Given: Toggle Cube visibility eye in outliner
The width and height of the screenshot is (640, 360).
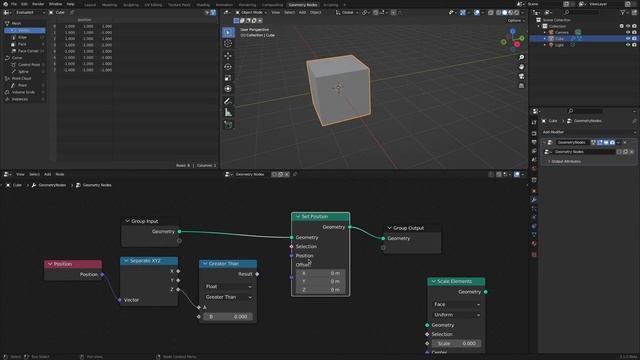Looking at the screenshot, I should (x=628, y=38).
